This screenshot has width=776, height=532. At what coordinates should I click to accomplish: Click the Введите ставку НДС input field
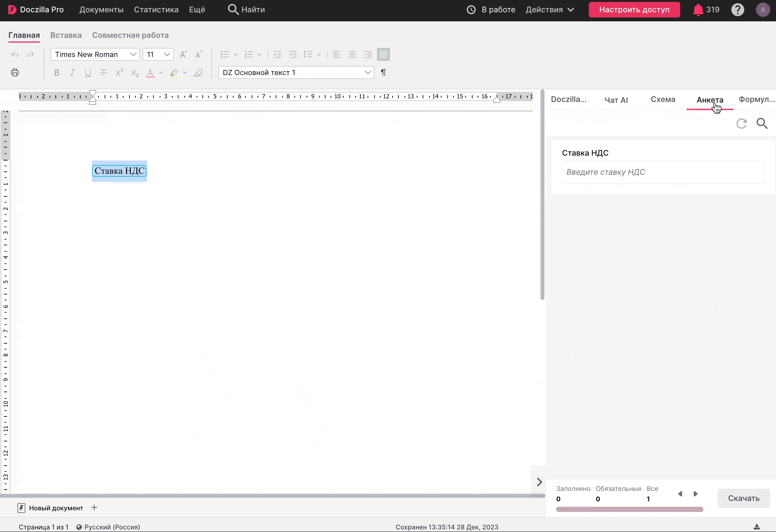coord(663,172)
